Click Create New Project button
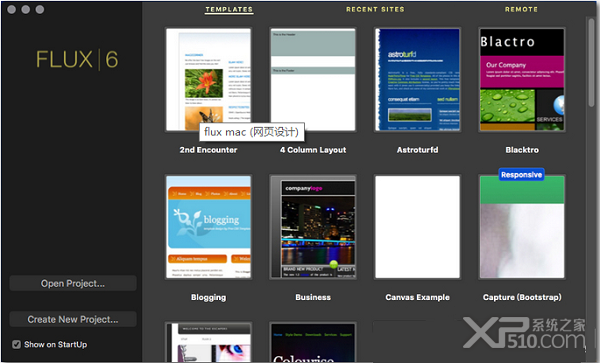The height and width of the screenshot is (363, 600). [x=73, y=319]
